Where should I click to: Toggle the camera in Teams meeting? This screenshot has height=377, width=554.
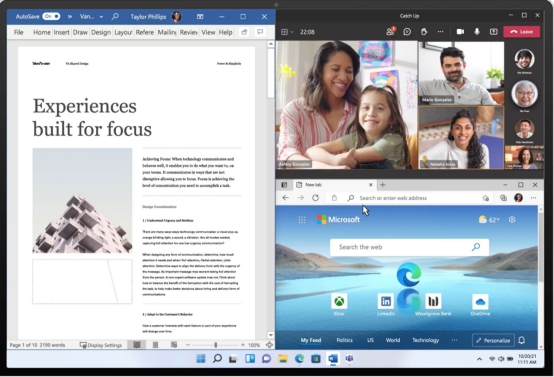pyautogui.click(x=460, y=32)
